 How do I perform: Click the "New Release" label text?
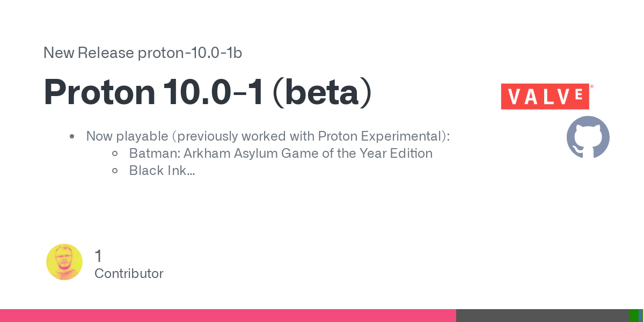88,53
